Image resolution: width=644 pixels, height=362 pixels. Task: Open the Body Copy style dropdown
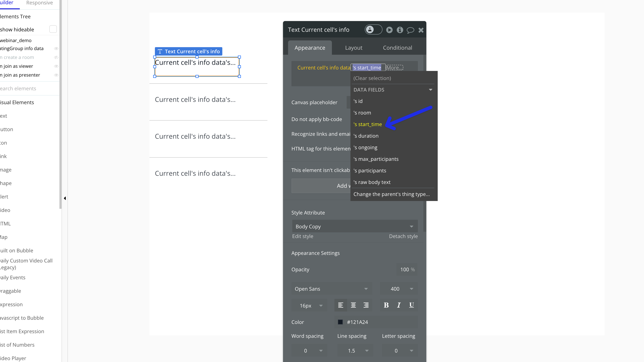pyautogui.click(x=354, y=226)
